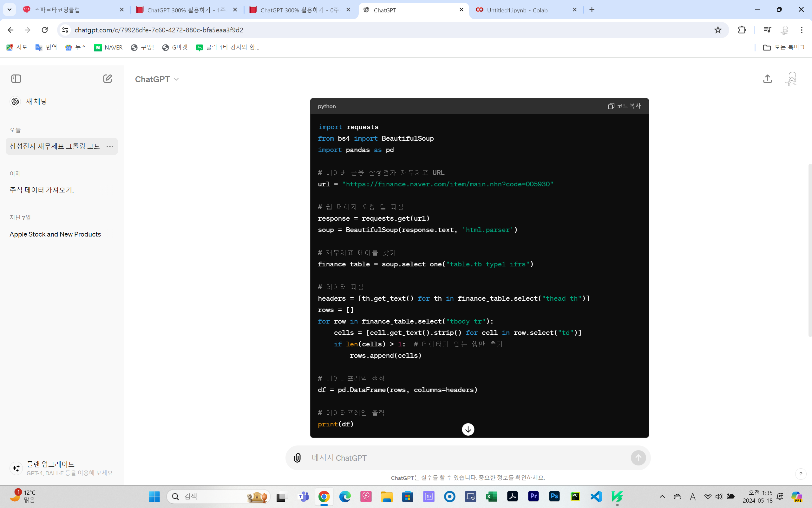Open a new browser tab
Image resolution: width=812 pixels, height=508 pixels.
pos(592,10)
